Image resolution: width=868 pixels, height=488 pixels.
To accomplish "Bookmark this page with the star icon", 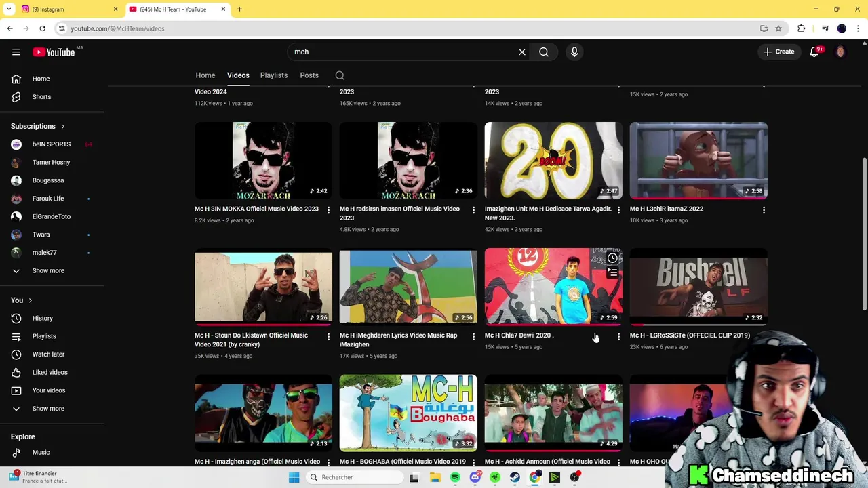I will (778, 28).
